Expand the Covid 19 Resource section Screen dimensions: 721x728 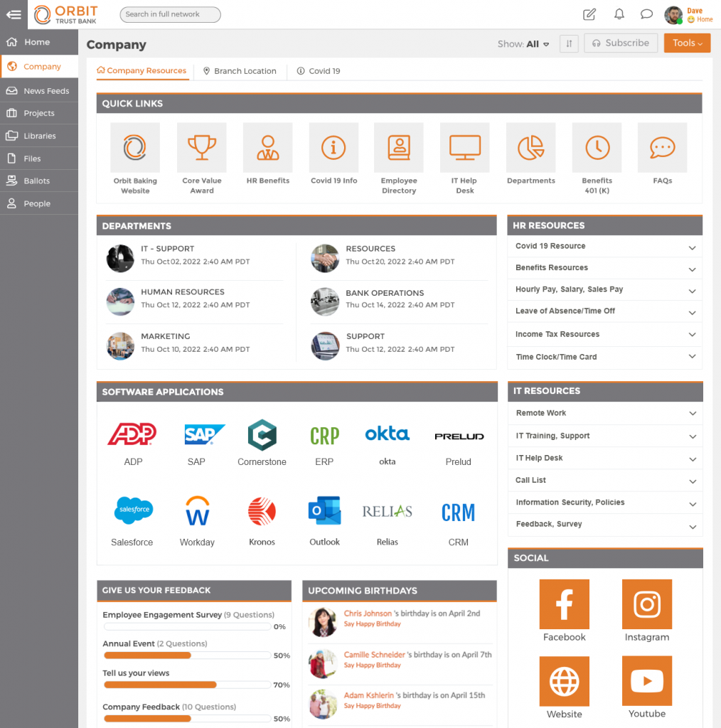click(x=604, y=247)
